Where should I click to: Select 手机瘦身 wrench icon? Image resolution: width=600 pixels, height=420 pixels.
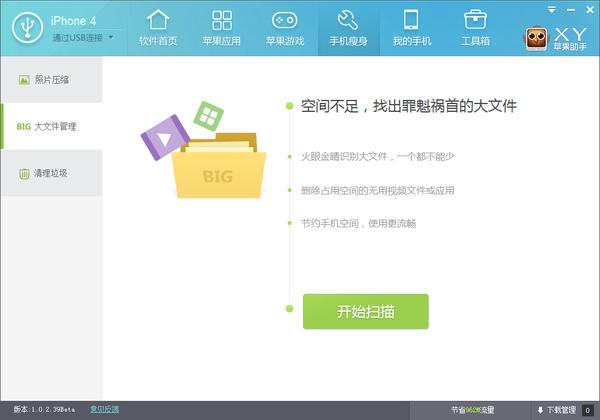coord(348,20)
